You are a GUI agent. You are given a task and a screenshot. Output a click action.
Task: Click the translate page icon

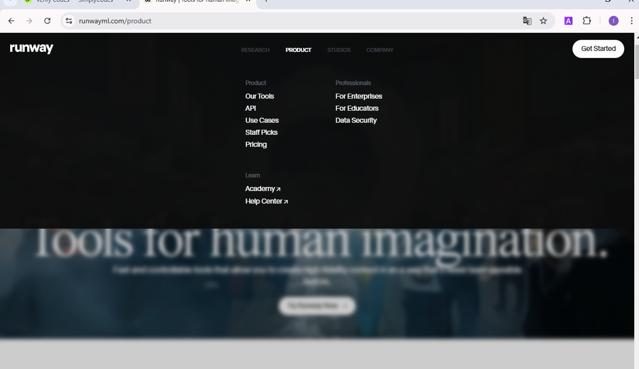click(527, 21)
